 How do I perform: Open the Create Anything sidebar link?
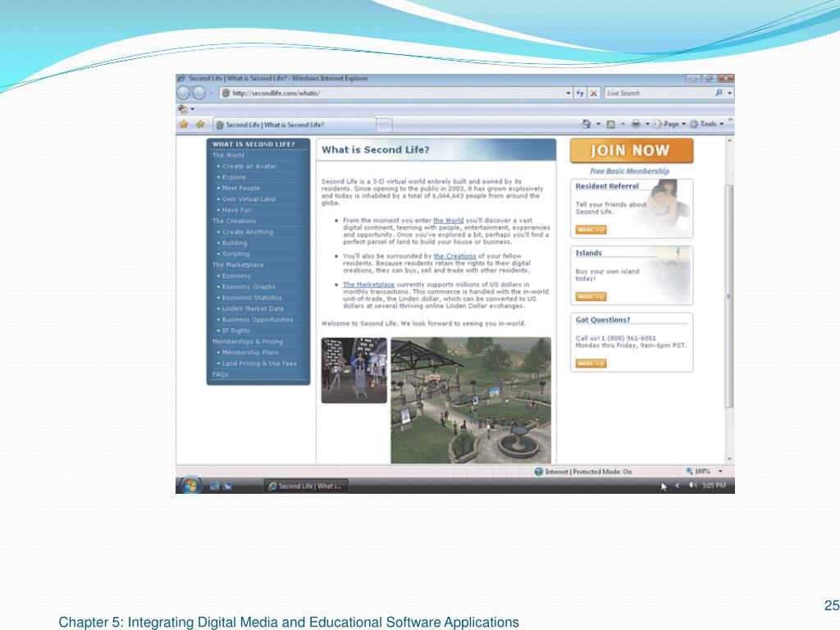coord(248,232)
